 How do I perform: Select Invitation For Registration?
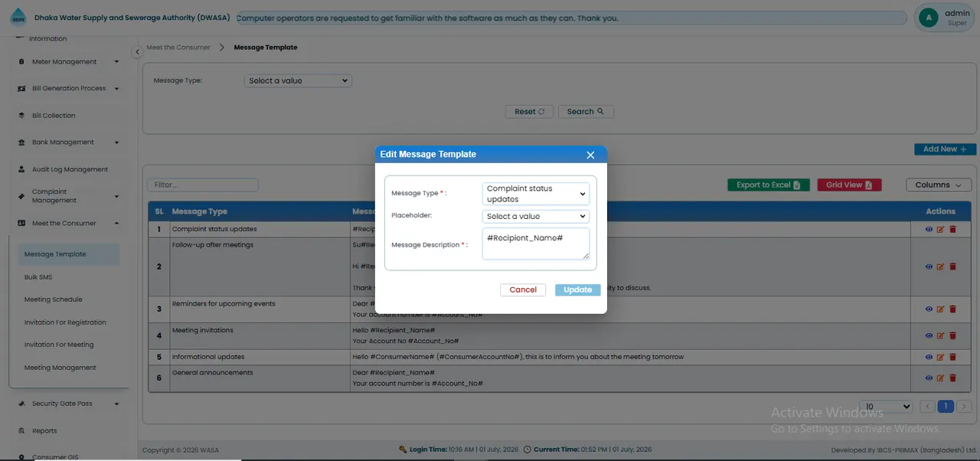[x=65, y=322]
